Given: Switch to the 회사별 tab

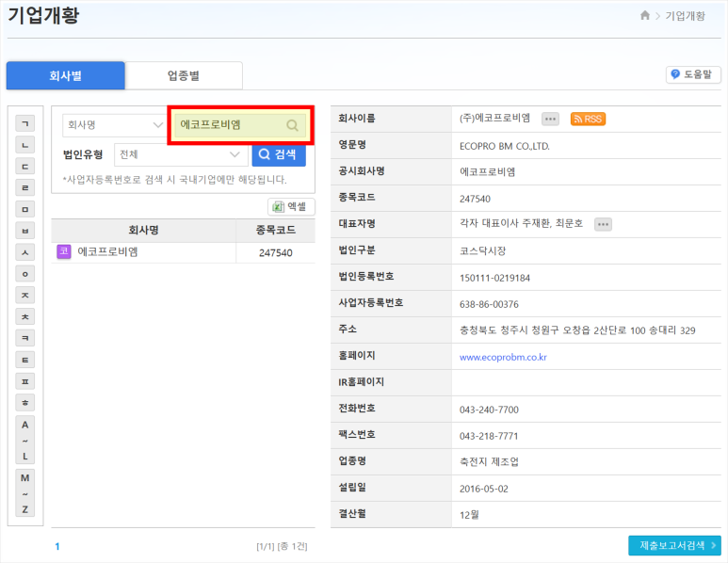Looking at the screenshot, I should click(x=66, y=75).
